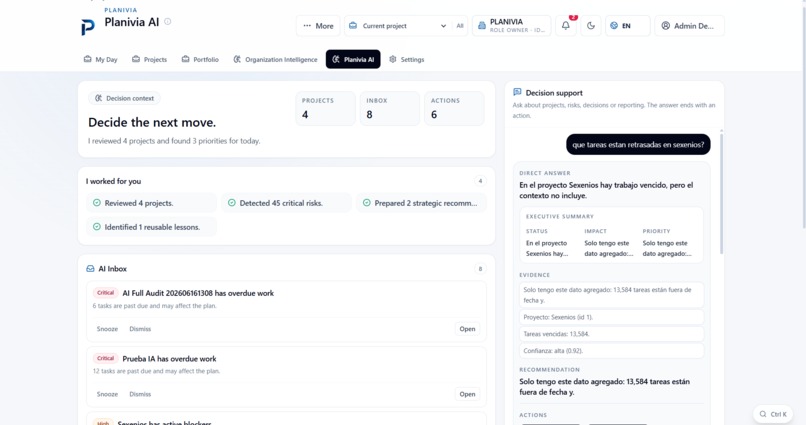Click the globe icon next to EN
The width and height of the screenshot is (806, 425).
pyautogui.click(x=614, y=26)
